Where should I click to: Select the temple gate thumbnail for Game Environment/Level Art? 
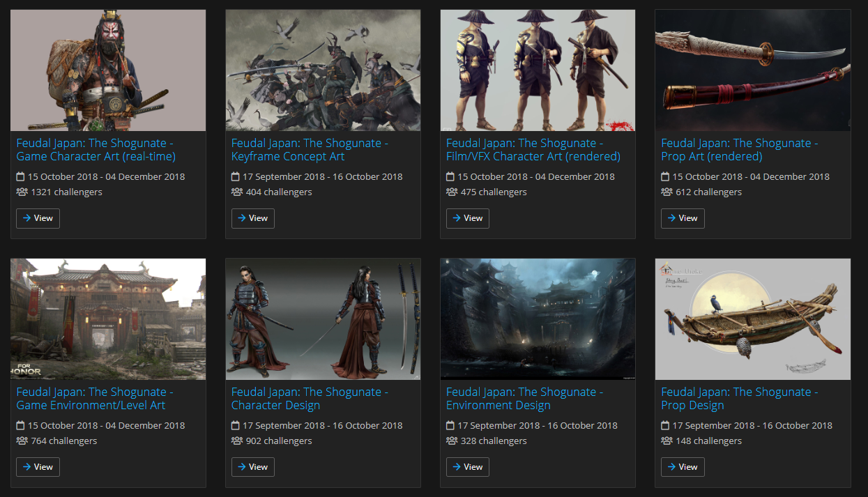click(108, 319)
